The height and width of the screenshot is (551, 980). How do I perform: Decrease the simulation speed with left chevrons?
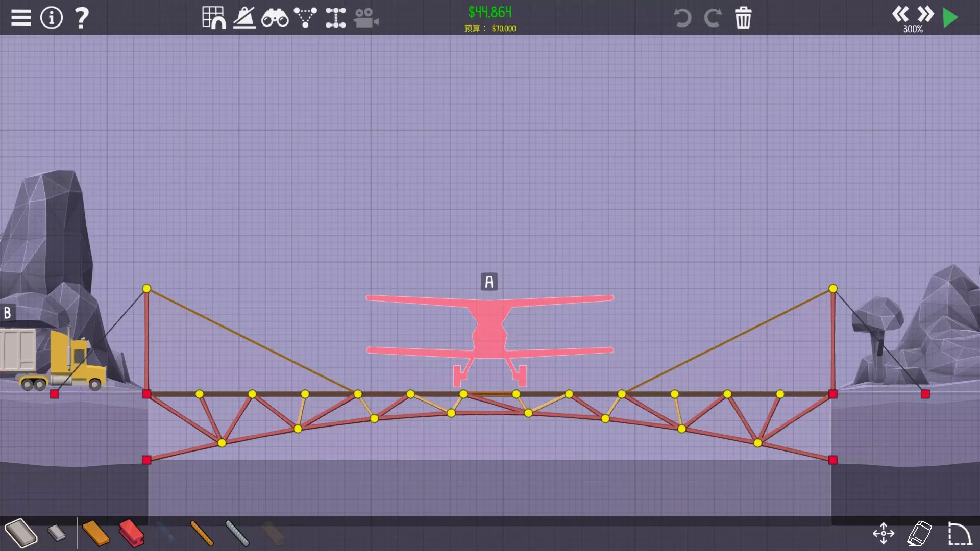point(900,14)
